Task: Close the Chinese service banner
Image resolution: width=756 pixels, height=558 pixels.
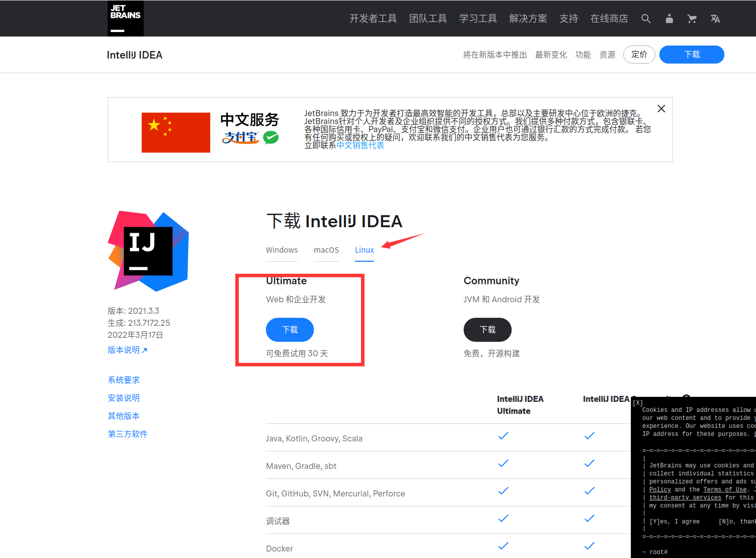Action: point(661,109)
